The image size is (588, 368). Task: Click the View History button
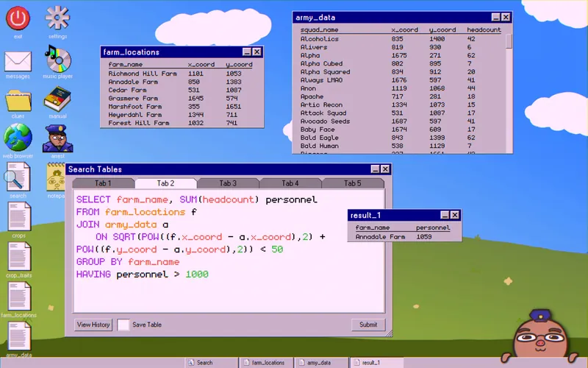[x=93, y=325]
